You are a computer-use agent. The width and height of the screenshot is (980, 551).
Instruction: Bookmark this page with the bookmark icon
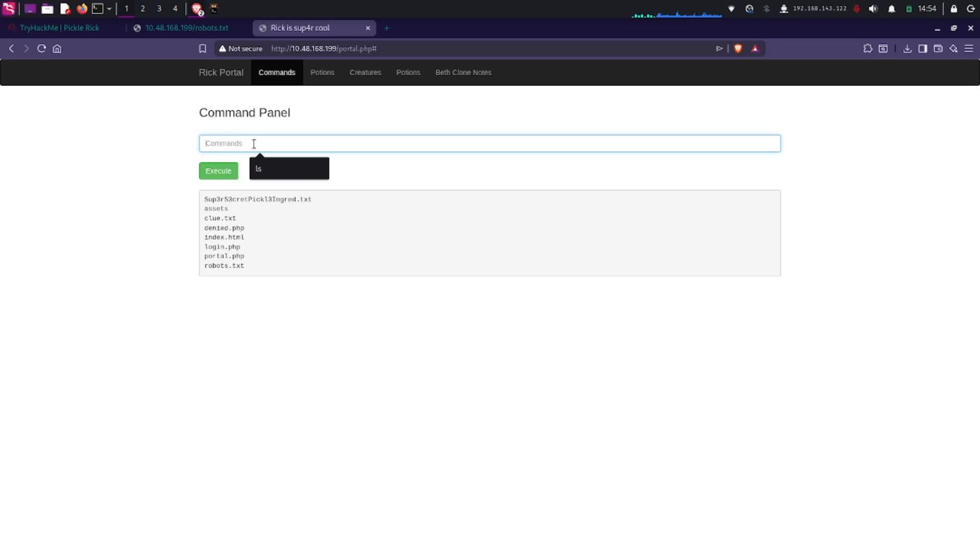(x=203, y=48)
